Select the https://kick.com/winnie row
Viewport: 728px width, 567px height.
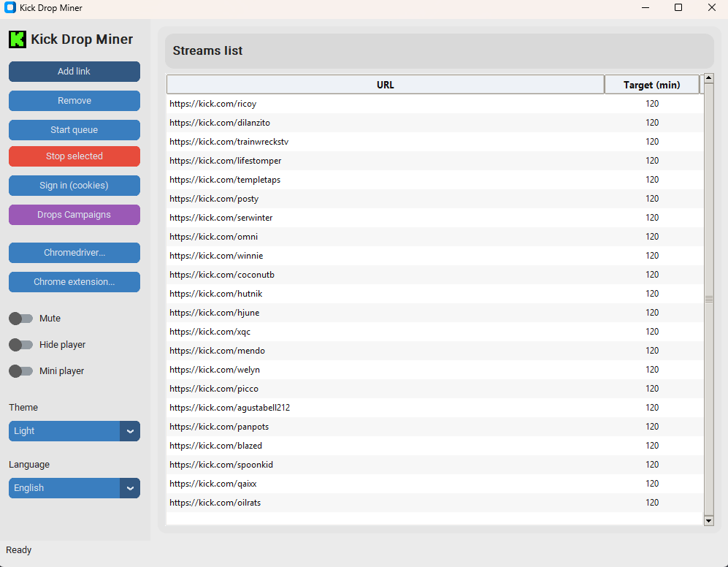tap(435, 256)
